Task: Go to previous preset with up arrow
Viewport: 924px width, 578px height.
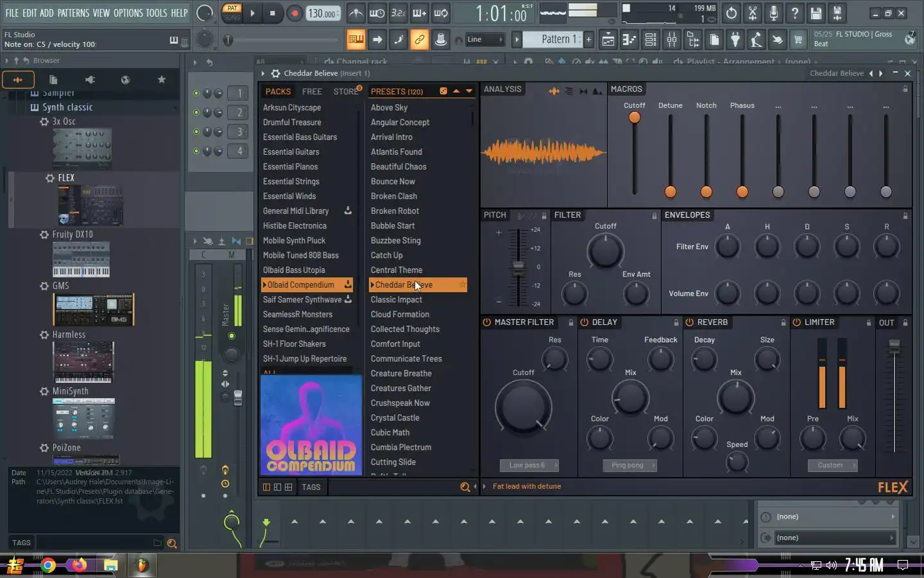Action: (x=456, y=91)
